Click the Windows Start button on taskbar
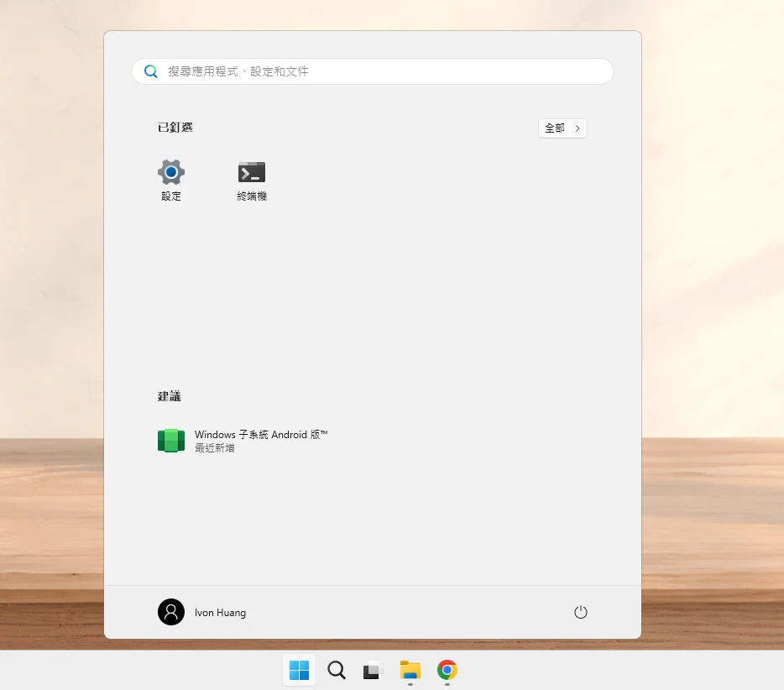Viewport: 784px width, 690px height. [300, 670]
